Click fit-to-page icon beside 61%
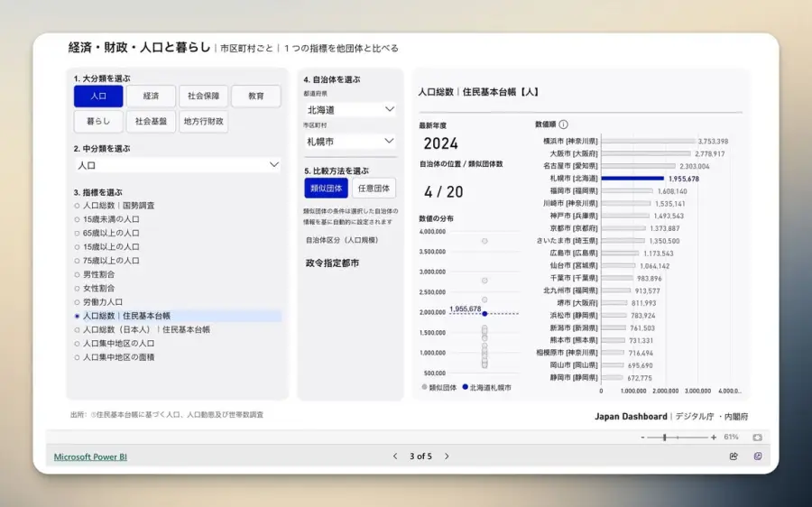This screenshot has height=507, width=812. [x=757, y=438]
